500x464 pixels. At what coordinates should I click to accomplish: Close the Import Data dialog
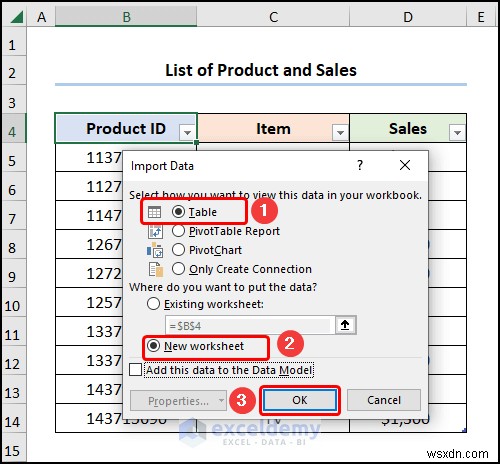(405, 165)
